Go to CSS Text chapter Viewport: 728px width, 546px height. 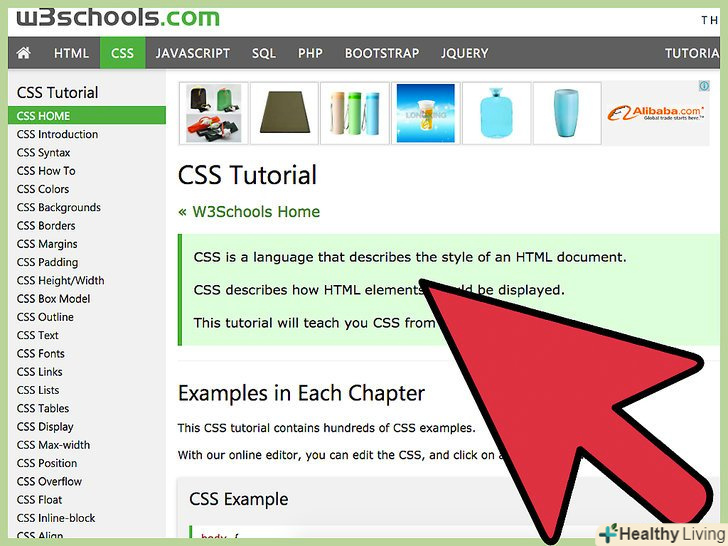click(x=38, y=335)
